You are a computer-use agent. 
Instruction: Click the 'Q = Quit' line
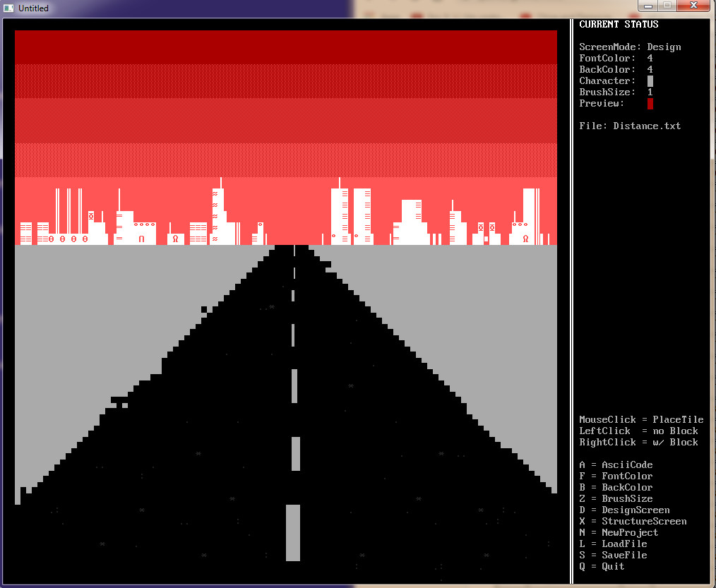click(x=602, y=567)
